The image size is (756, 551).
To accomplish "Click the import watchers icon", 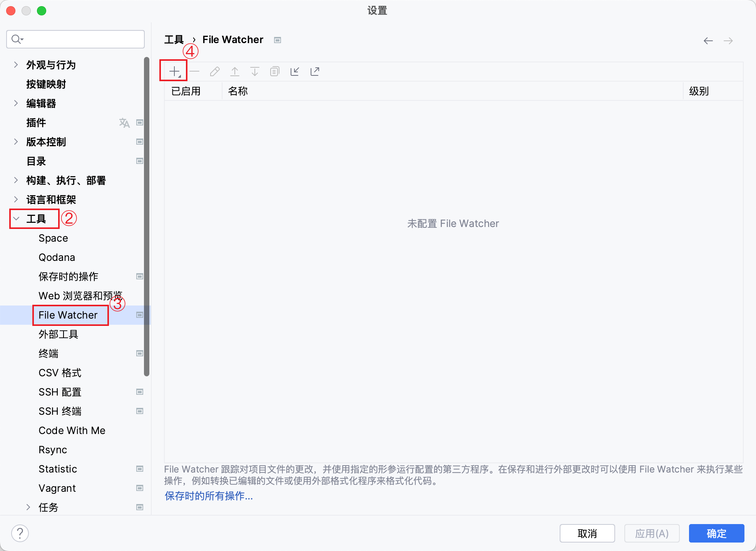I will [295, 71].
